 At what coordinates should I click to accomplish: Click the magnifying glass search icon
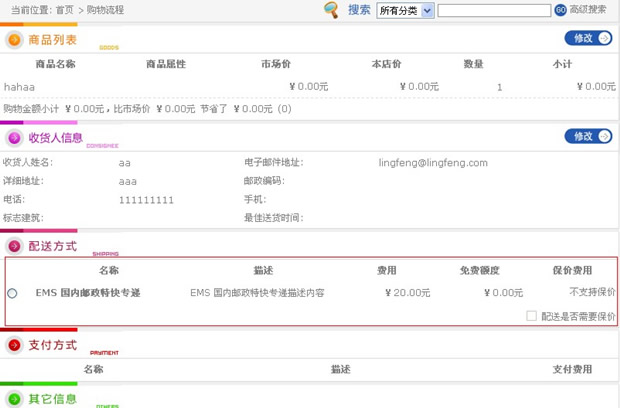click(331, 10)
